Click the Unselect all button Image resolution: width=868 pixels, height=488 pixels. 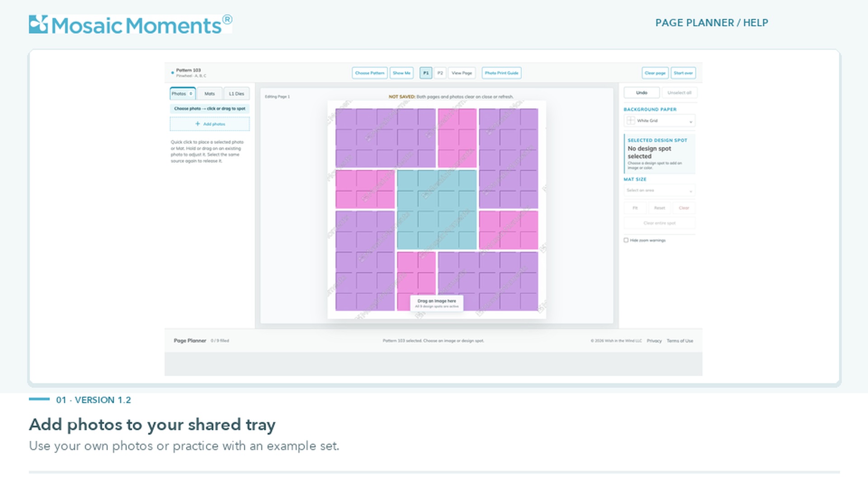679,93
